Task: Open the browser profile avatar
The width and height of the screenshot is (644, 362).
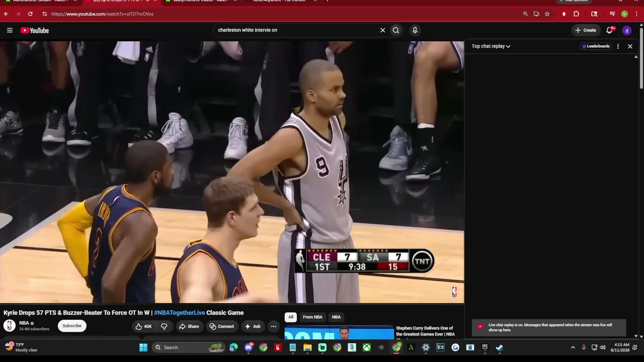Action: pyautogui.click(x=624, y=14)
